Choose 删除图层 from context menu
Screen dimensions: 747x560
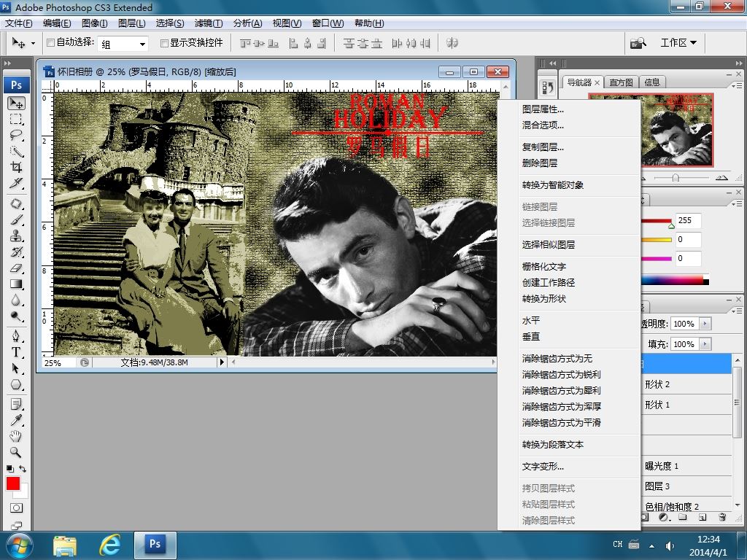540,163
